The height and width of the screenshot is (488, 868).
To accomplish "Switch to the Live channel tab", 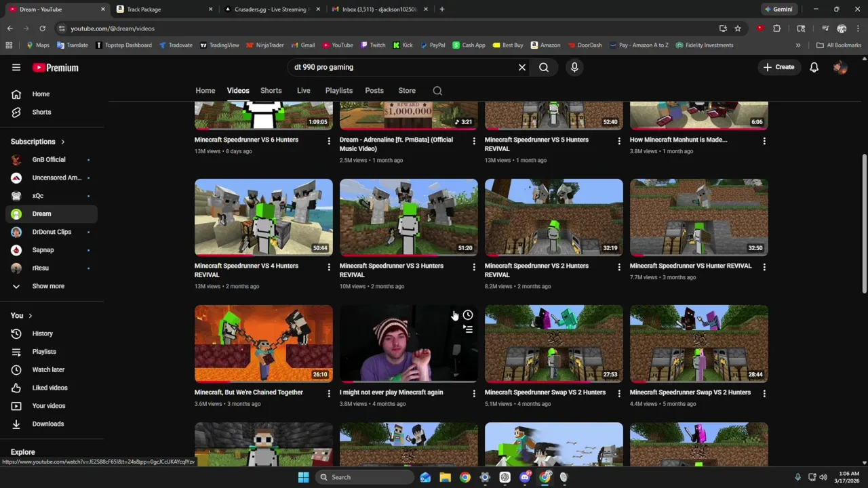I will [304, 91].
